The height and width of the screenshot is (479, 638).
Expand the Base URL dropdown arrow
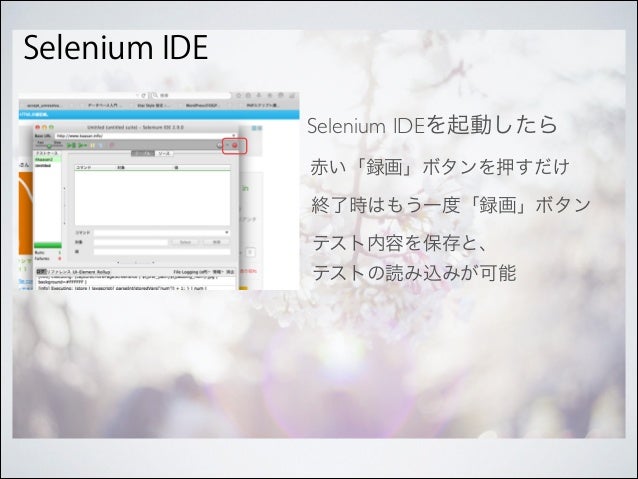pyautogui.click(x=234, y=136)
